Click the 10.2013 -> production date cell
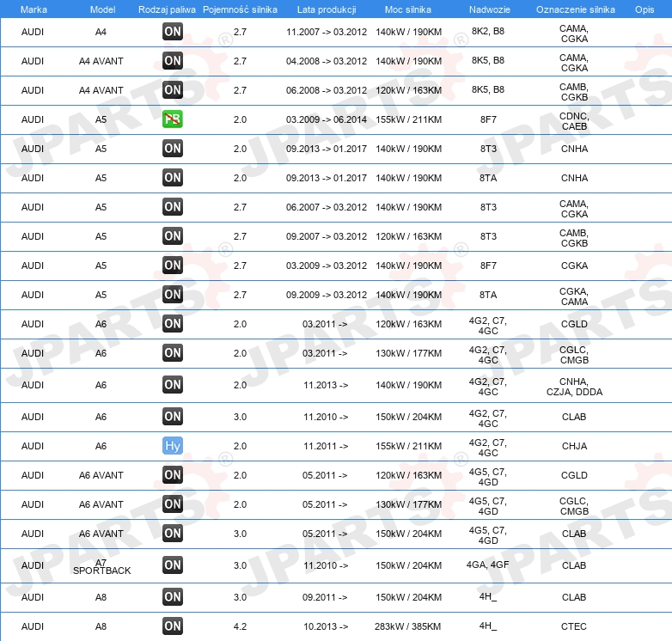Image resolution: width=672 pixels, height=641 pixels. pos(326,626)
